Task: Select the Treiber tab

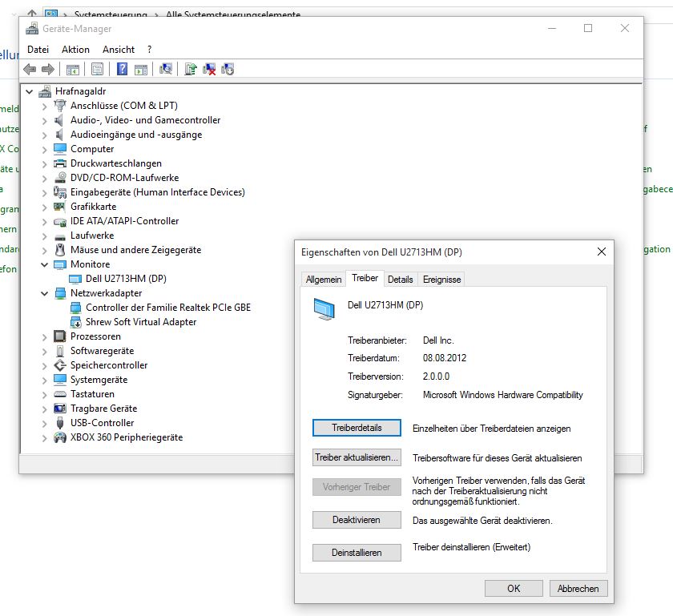Action: click(365, 278)
